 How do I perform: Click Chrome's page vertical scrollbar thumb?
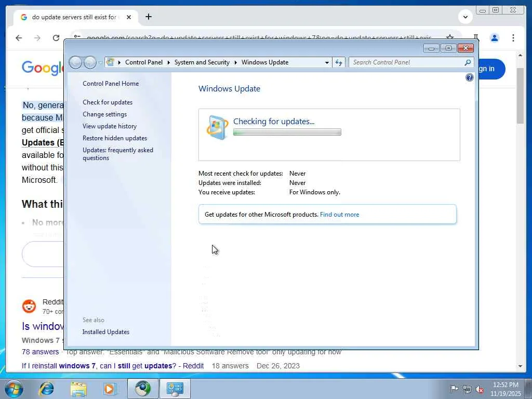point(520,96)
